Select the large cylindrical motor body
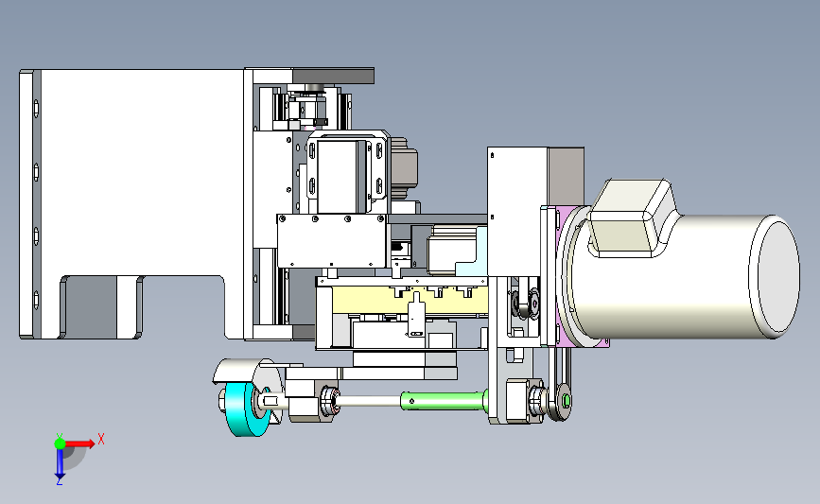The height and width of the screenshot is (504, 820). 685,276
